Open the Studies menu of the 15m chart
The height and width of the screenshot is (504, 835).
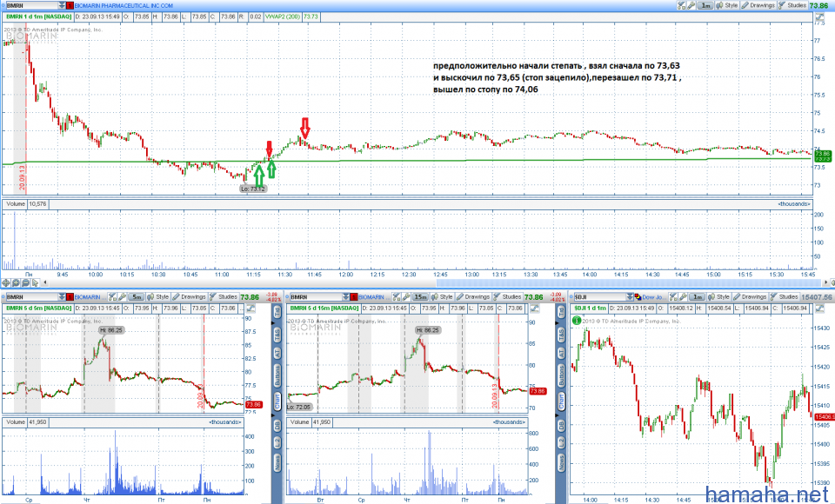[x=507, y=297]
